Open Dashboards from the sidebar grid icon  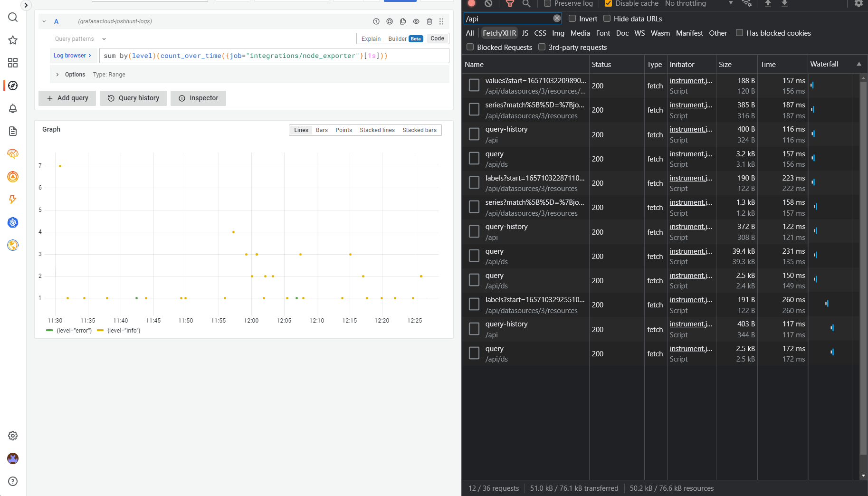coord(13,63)
